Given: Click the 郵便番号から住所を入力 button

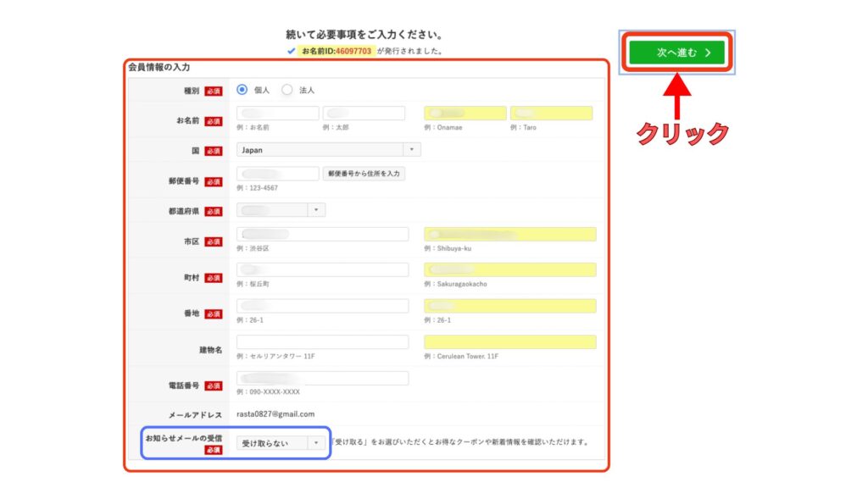Looking at the screenshot, I should pyautogui.click(x=364, y=174).
